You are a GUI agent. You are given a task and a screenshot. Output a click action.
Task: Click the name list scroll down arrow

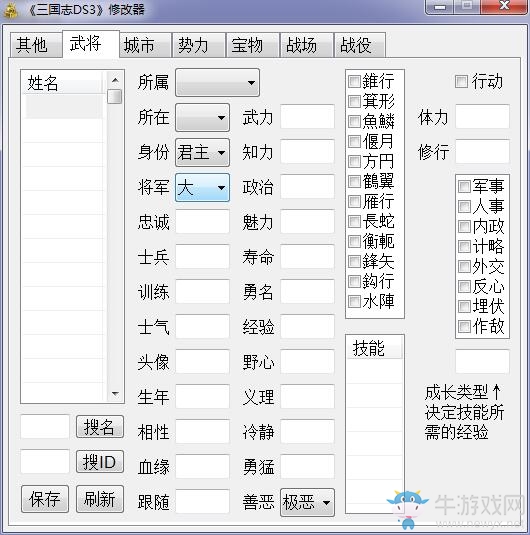point(115,394)
